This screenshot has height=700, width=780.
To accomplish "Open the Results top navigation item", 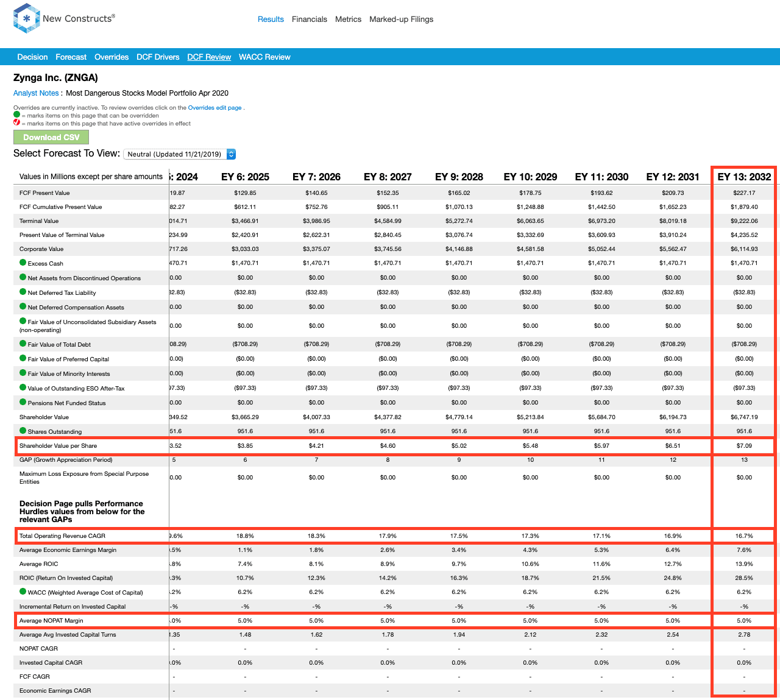I will pyautogui.click(x=271, y=19).
